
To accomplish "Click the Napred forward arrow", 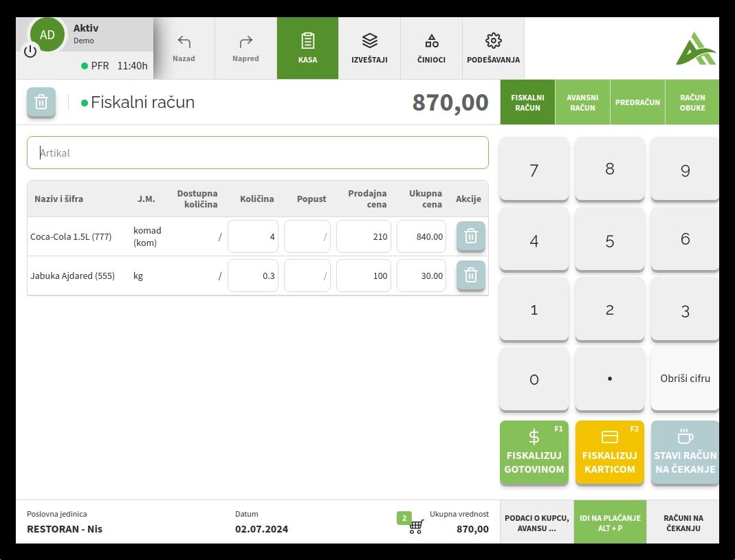I will tap(245, 48).
